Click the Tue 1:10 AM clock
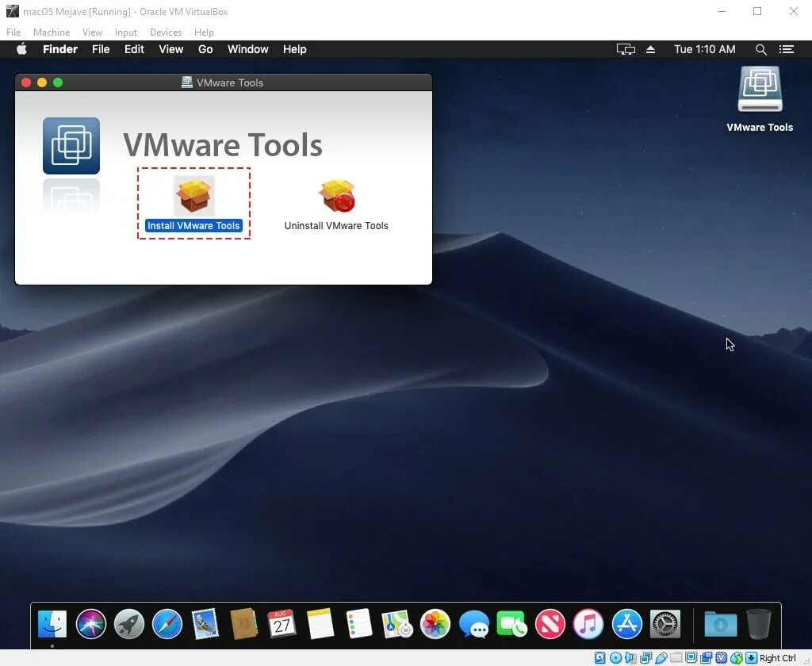Screen dimensions: 812x666 click(x=705, y=49)
